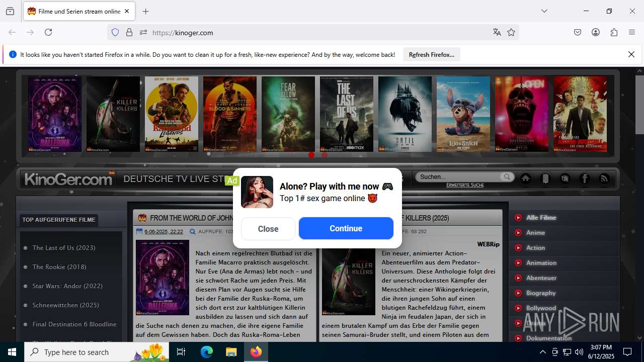644x362 pixels.
Task: Open Biography category
Action: point(541,293)
